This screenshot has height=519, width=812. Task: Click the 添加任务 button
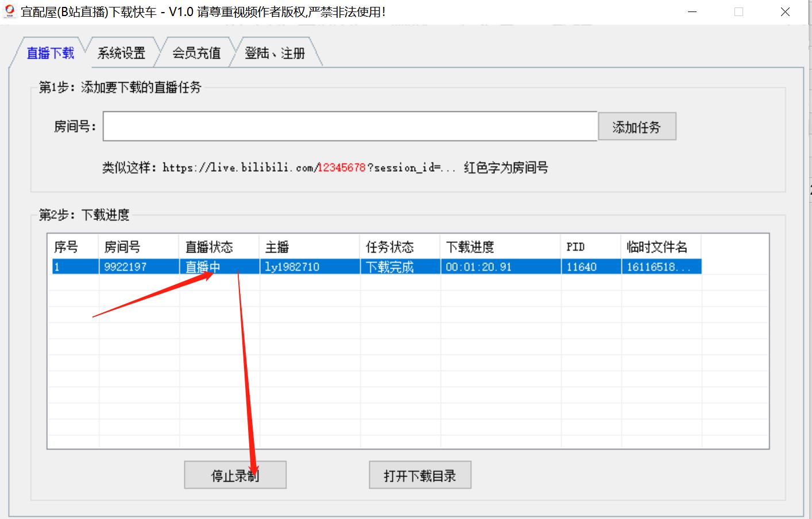(x=637, y=127)
